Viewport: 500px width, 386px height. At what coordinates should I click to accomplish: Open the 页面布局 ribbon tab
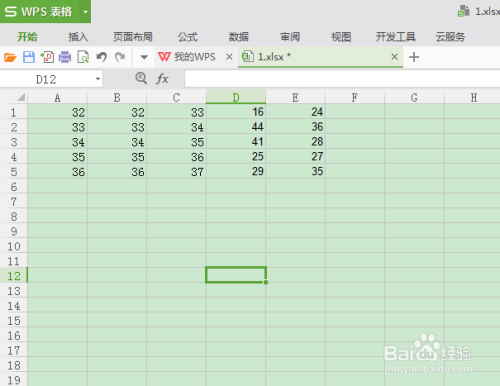(x=133, y=36)
